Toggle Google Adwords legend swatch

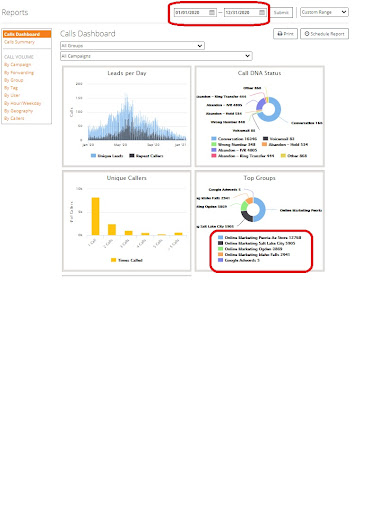click(220, 260)
